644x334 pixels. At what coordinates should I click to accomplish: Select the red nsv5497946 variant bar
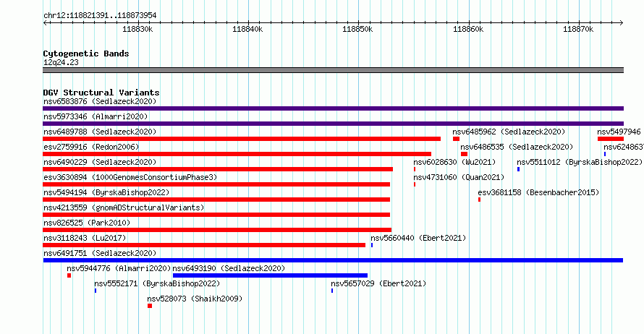click(611, 139)
